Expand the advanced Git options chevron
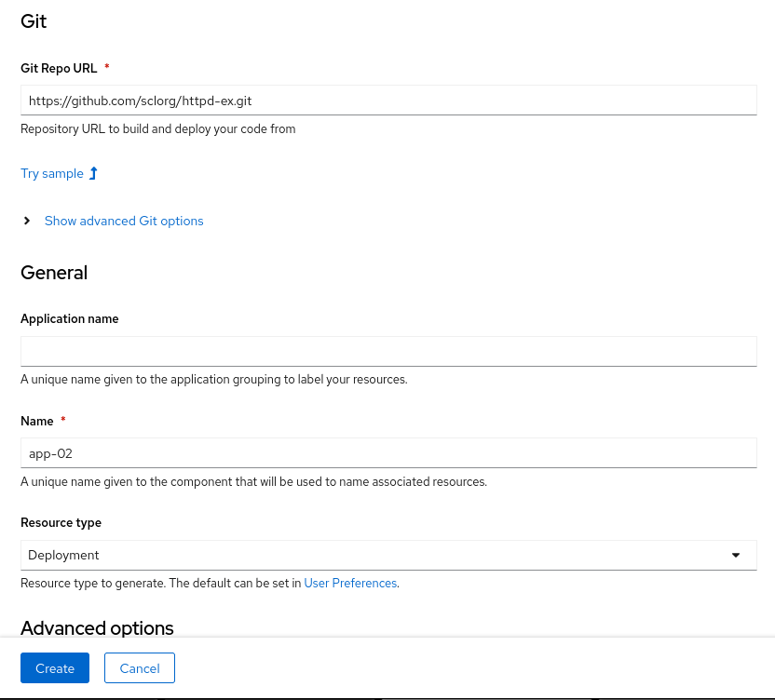Screen dimensions: 775x700 [x=27, y=221]
